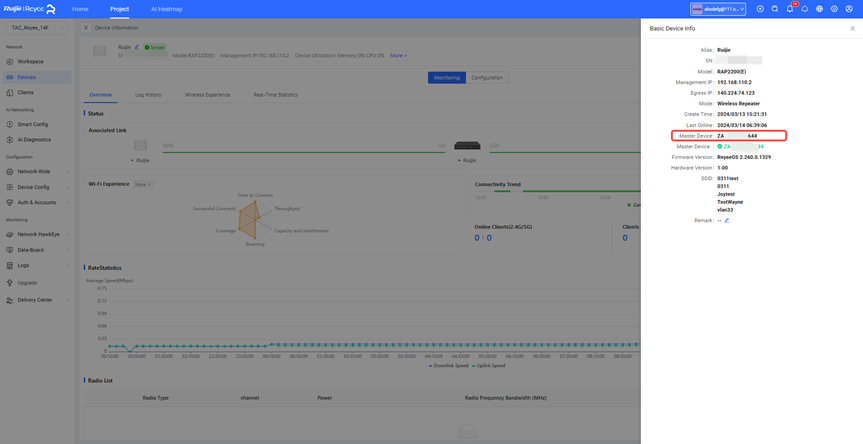
Task: Open the user profile icon
Action: click(x=849, y=9)
